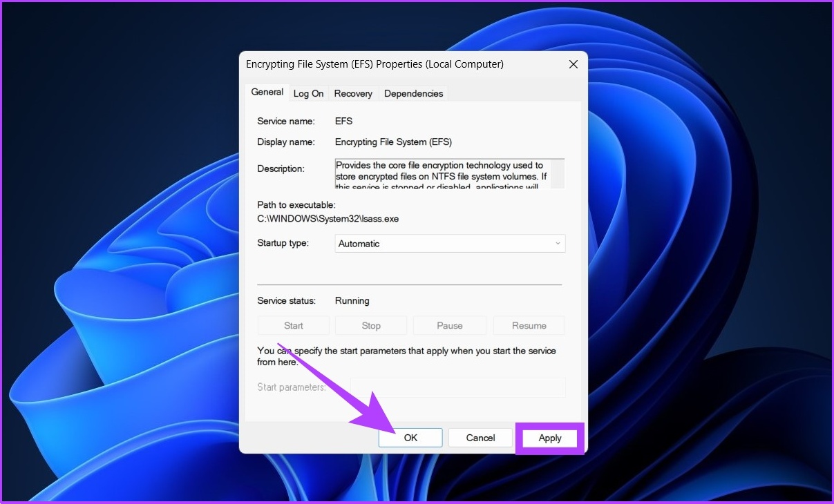Click the lsass.exe executable path text
This screenshot has height=504, width=834.
click(328, 219)
